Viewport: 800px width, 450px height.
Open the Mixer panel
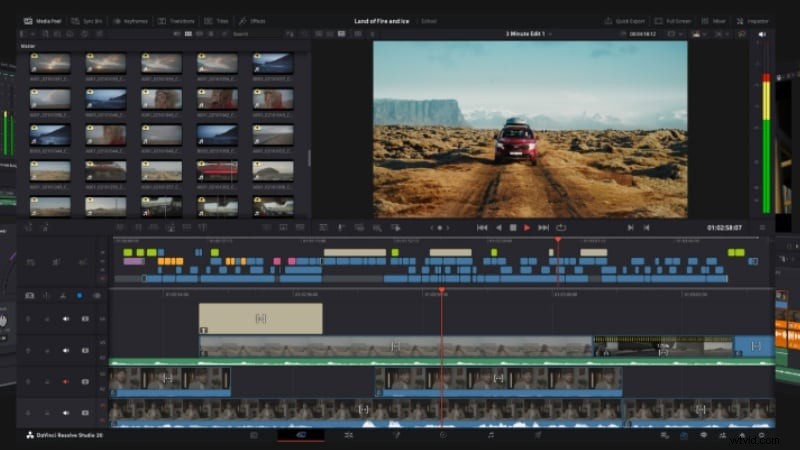coord(713,21)
